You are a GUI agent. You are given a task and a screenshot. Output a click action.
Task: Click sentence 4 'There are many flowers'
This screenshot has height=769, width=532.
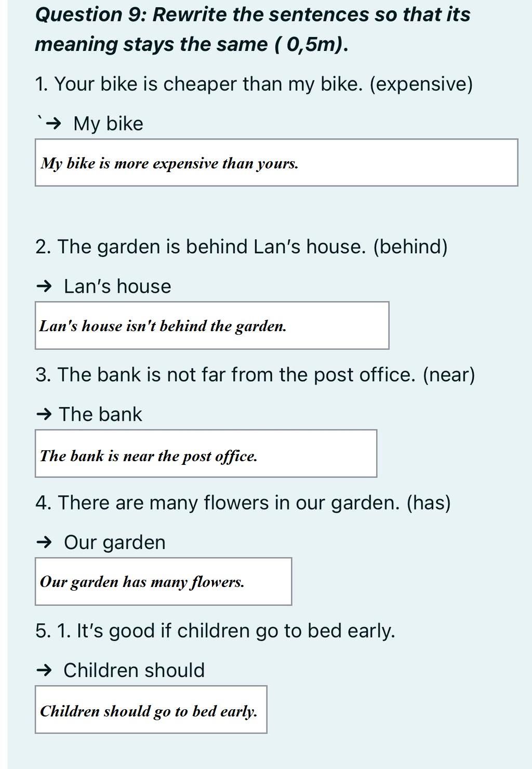(243, 503)
